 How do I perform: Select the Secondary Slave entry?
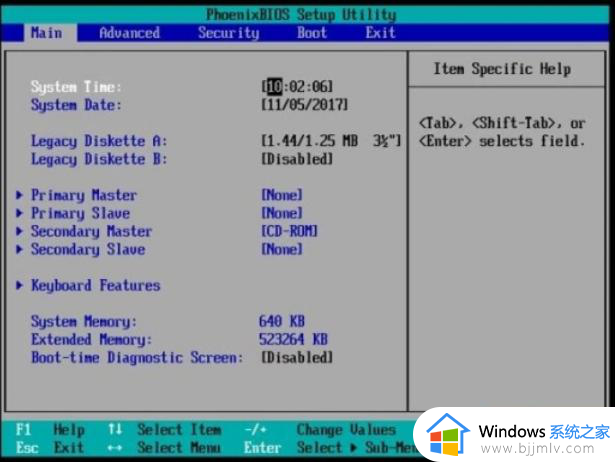(88, 249)
